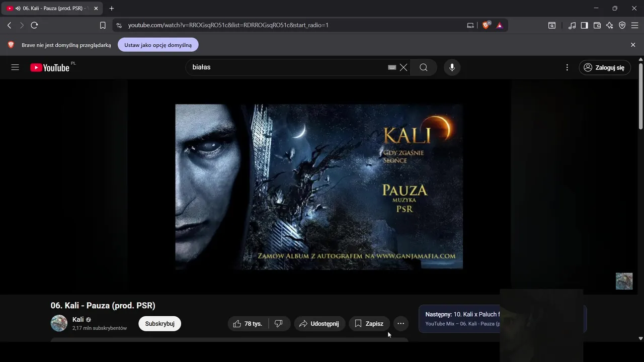Click the small channel watermark thumbnail on video
The height and width of the screenshot is (362, 644).
point(624,281)
